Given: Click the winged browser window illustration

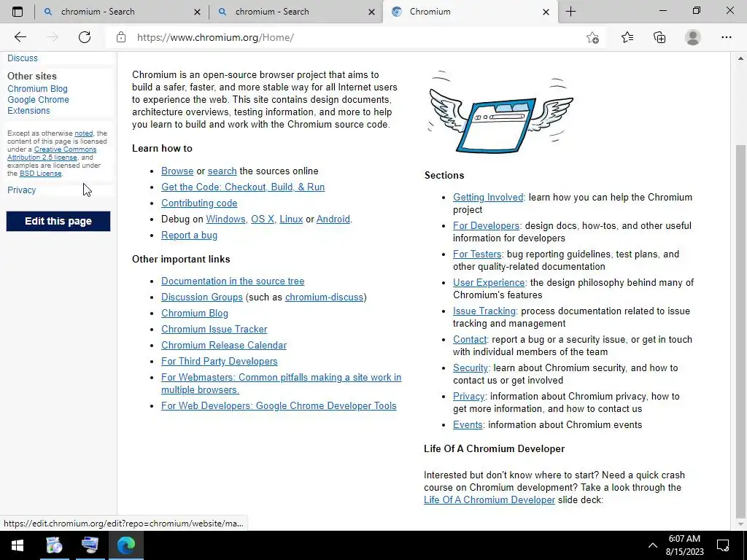Looking at the screenshot, I should pyautogui.click(x=500, y=112).
